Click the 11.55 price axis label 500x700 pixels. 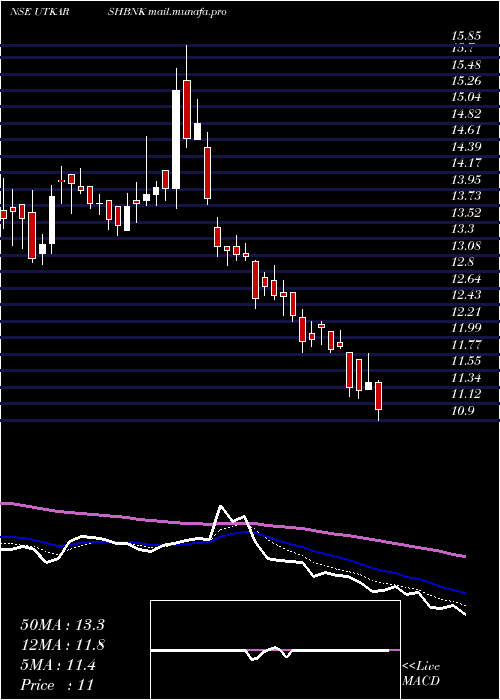pos(466,361)
